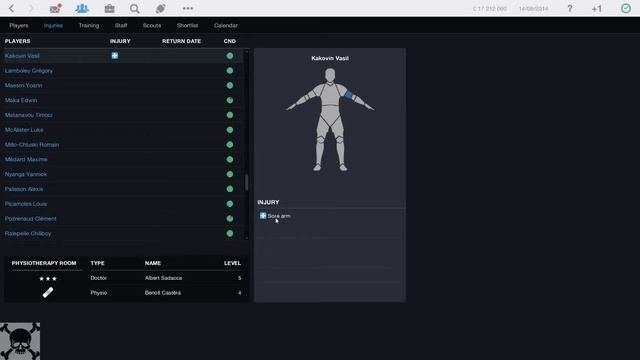This screenshot has width=640, height=360.
Task: Click the current date in top bar
Action: click(x=533, y=9)
